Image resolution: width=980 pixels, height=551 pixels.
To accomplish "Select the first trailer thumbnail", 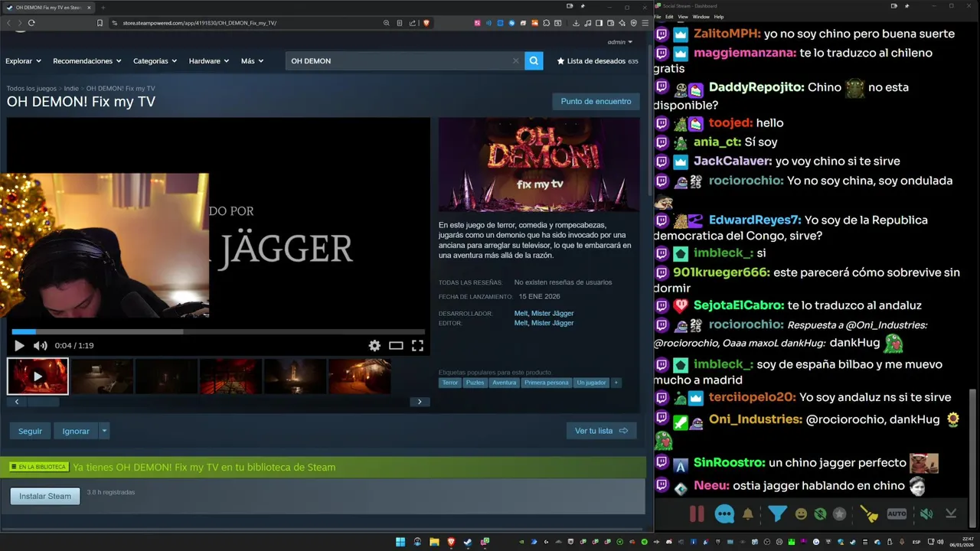I will pos(38,377).
